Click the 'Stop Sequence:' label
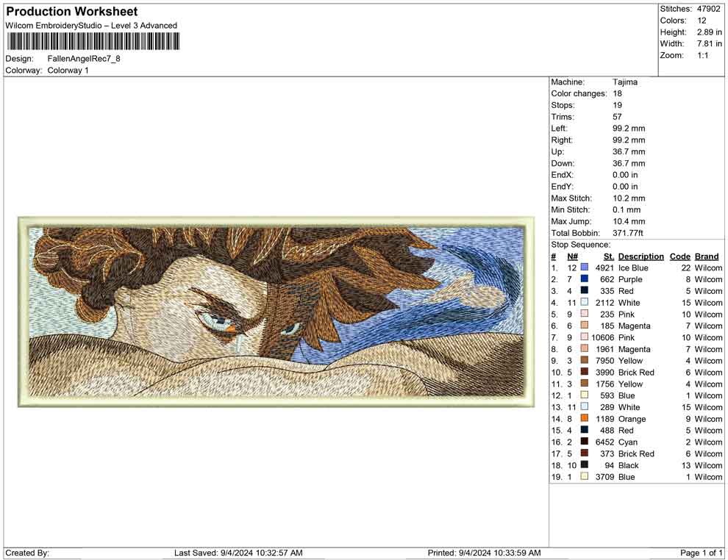728x560 pixels. click(580, 245)
